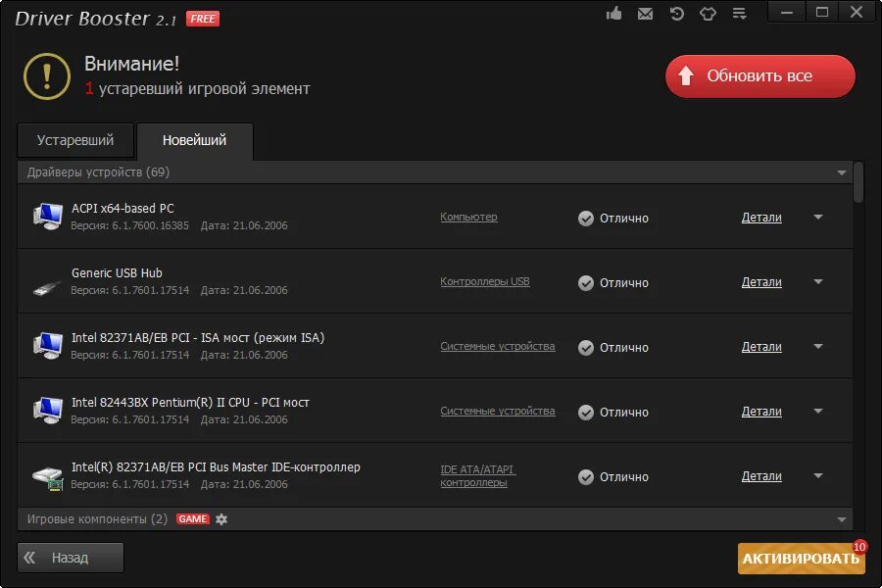Switch to the Устаревший tab
Screen dimensions: 882x588
(75, 141)
